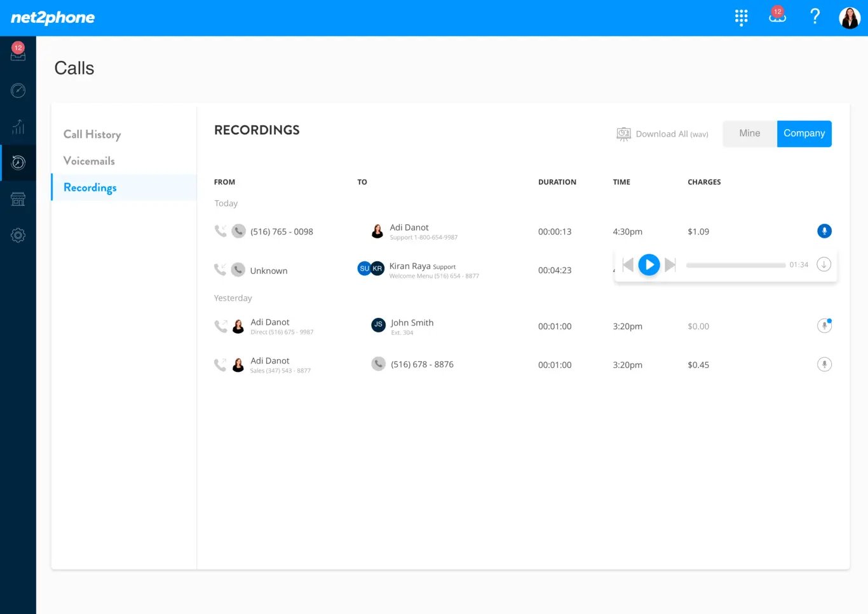Toggle recording player for 4:30pm call
This screenshot has width=868, height=614.
[824, 231]
